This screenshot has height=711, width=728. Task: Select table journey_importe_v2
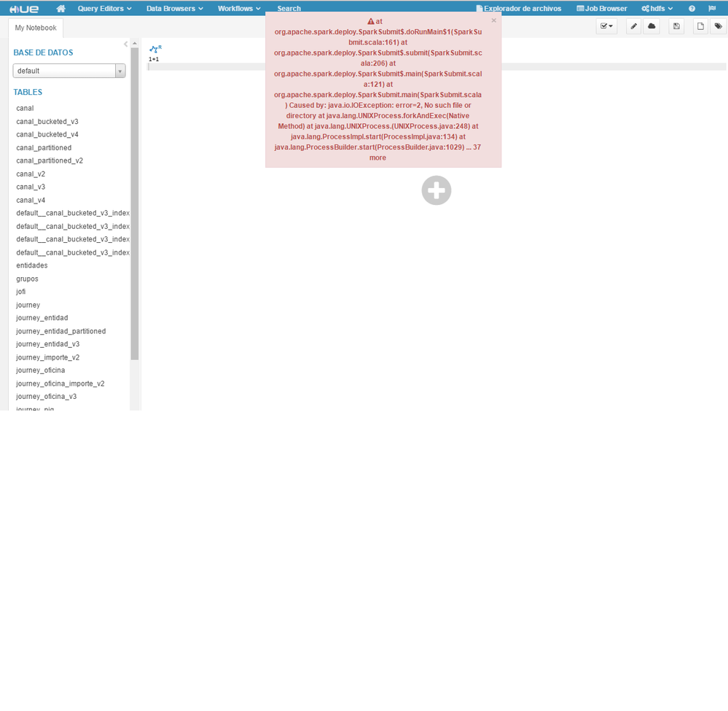pyautogui.click(x=48, y=357)
